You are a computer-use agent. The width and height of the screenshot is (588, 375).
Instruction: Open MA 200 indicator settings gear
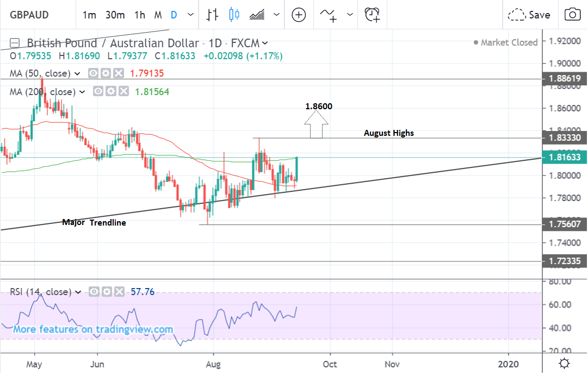(111, 91)
